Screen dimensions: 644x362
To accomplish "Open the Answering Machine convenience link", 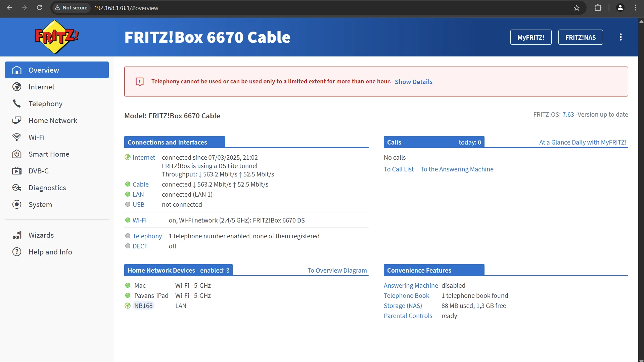I will click(x=411, y=285).
